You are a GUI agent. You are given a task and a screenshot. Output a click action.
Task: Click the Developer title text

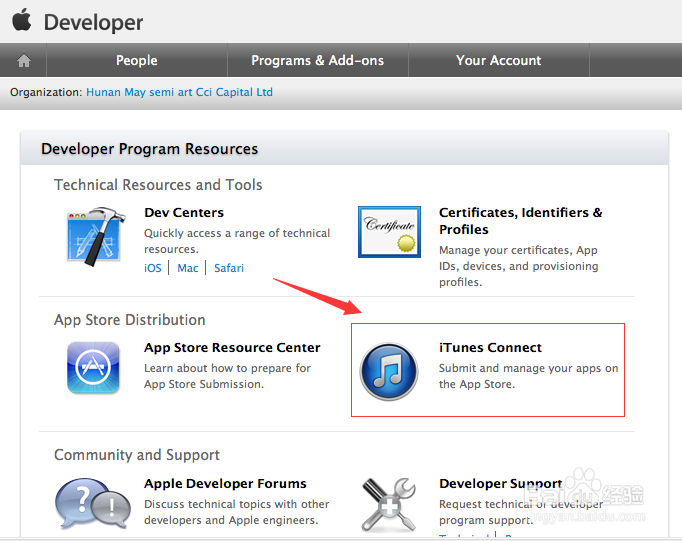[93, 22]
